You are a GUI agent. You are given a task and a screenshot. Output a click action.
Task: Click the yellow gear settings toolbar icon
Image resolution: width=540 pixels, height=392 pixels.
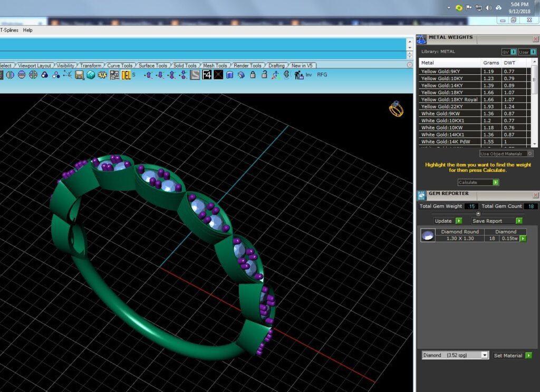(x=102, y=75)
